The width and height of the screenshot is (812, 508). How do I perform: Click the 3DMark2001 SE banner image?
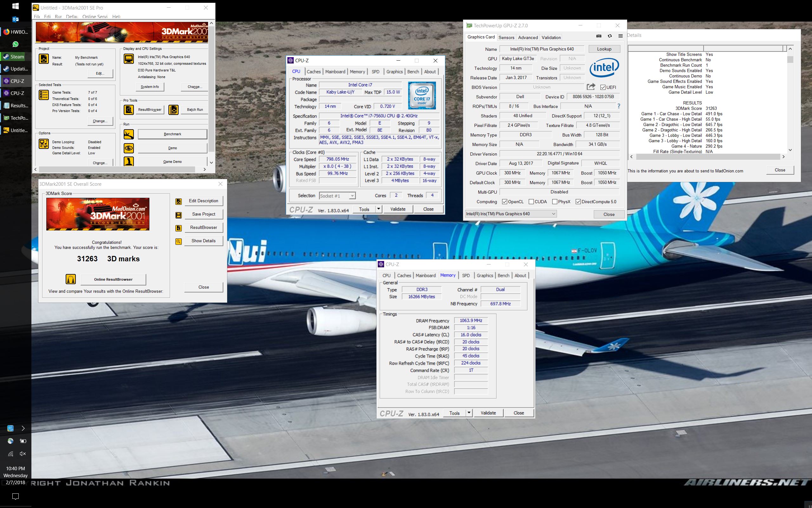point(122,32)
